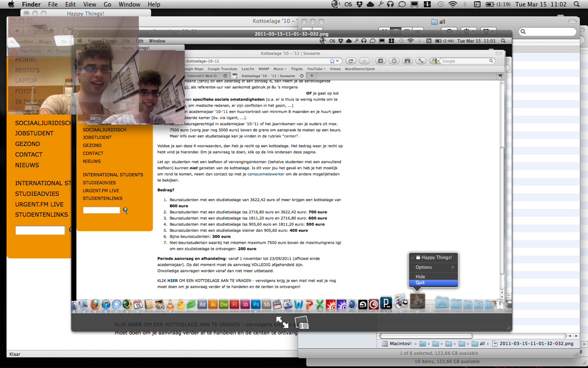Screen dimensions: 588x368
Task: Open the Spaces menu showing space 1
Action: tap(428, 4)
